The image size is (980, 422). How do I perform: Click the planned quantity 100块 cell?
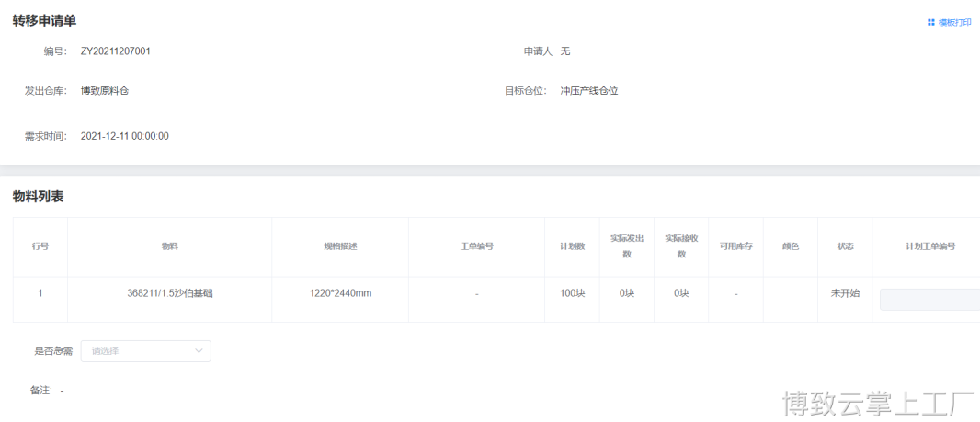coord(572,293)
